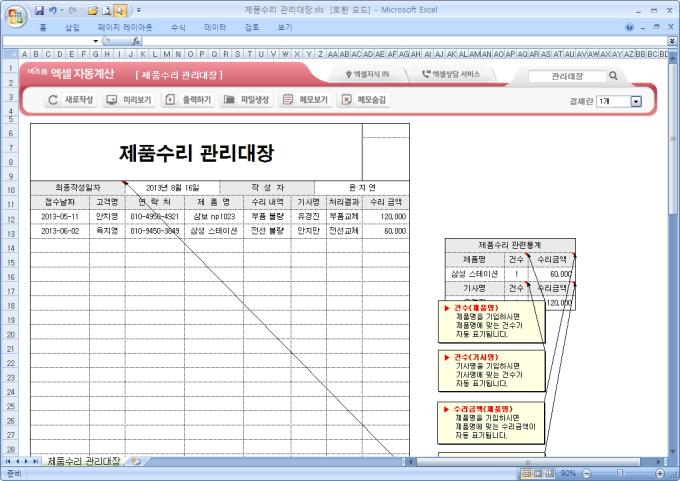Open the 홈 ribbon tab
The image size is (680, 481).
tap(43, 27)
